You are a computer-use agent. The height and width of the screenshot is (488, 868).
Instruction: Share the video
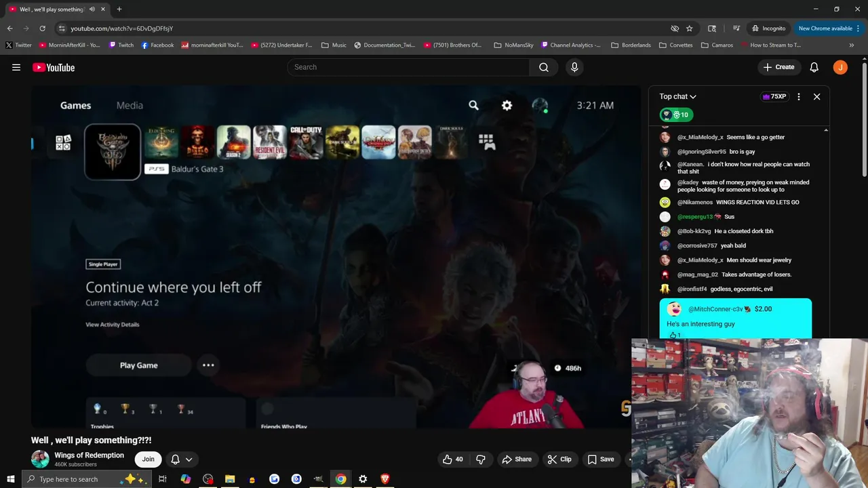pyautogui.click(x=517, y=459)
